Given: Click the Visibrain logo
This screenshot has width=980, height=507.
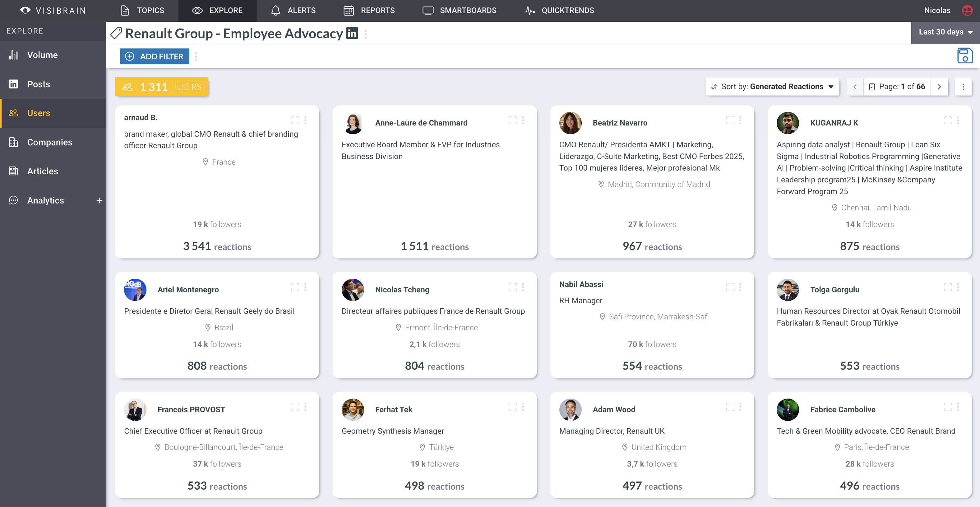Looking at the screenshot, I should coord(53,10).
